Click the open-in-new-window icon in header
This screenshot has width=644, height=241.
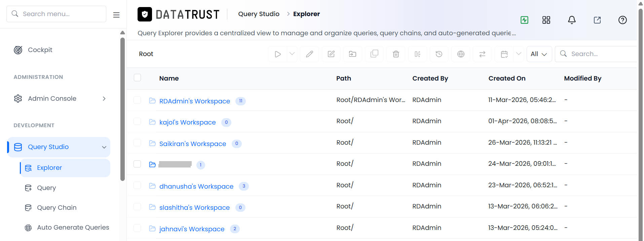[597, 20]
